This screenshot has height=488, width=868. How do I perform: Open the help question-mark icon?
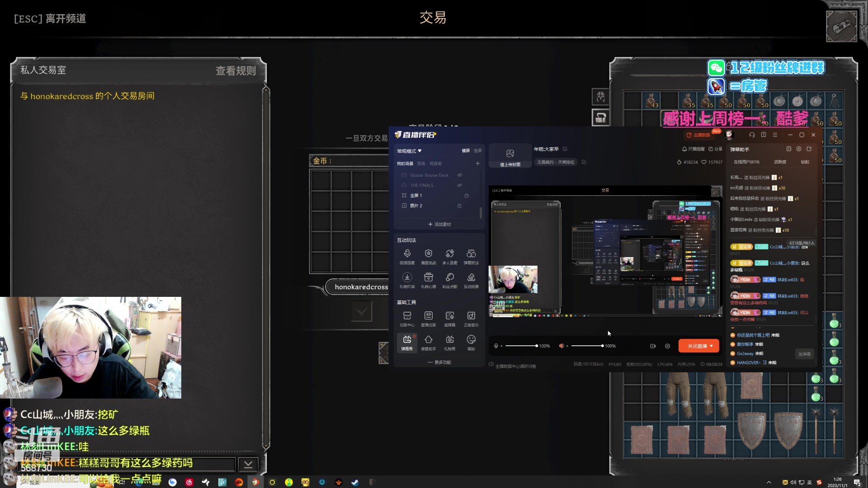click(764, 135)
